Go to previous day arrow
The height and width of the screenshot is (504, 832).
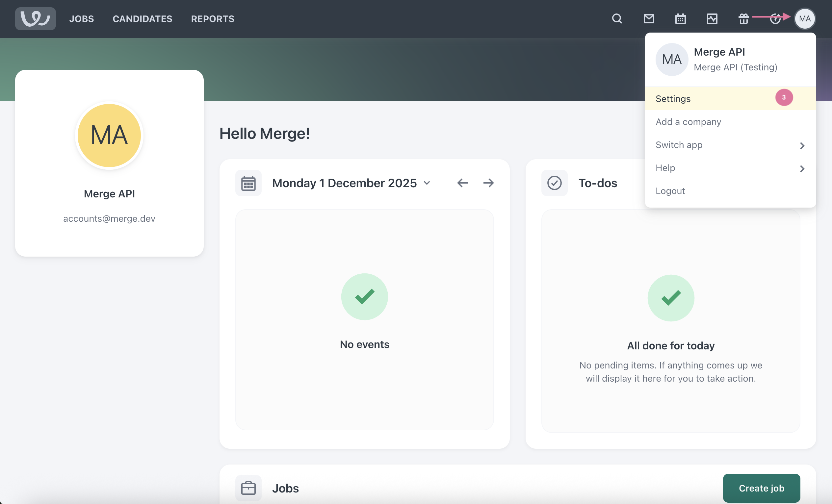[x=462, y=183]
